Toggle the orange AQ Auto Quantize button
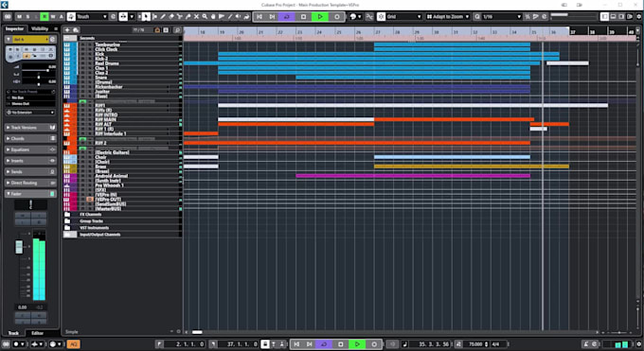The image size is (644, 351). pyautogui.click(x=74, y=344)
